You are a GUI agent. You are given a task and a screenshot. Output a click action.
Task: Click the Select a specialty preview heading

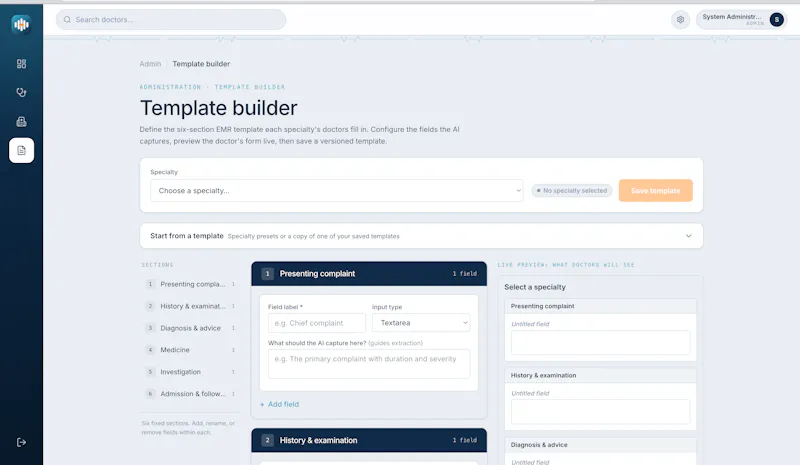coord(535,287)
